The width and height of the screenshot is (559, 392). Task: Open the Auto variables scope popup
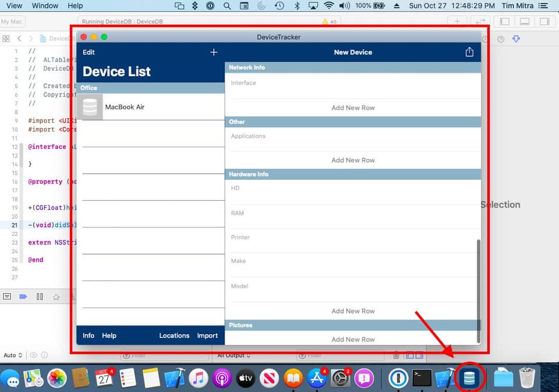[x=13, y=355]
